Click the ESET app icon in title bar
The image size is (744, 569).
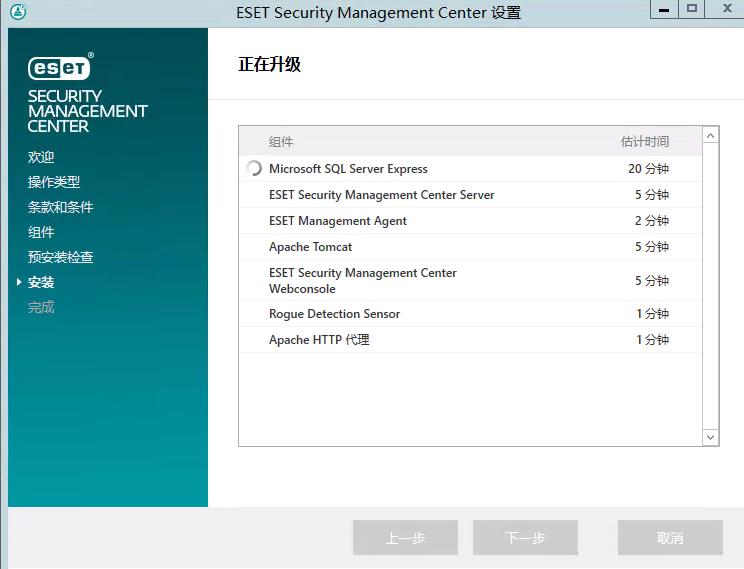(18, 11)
